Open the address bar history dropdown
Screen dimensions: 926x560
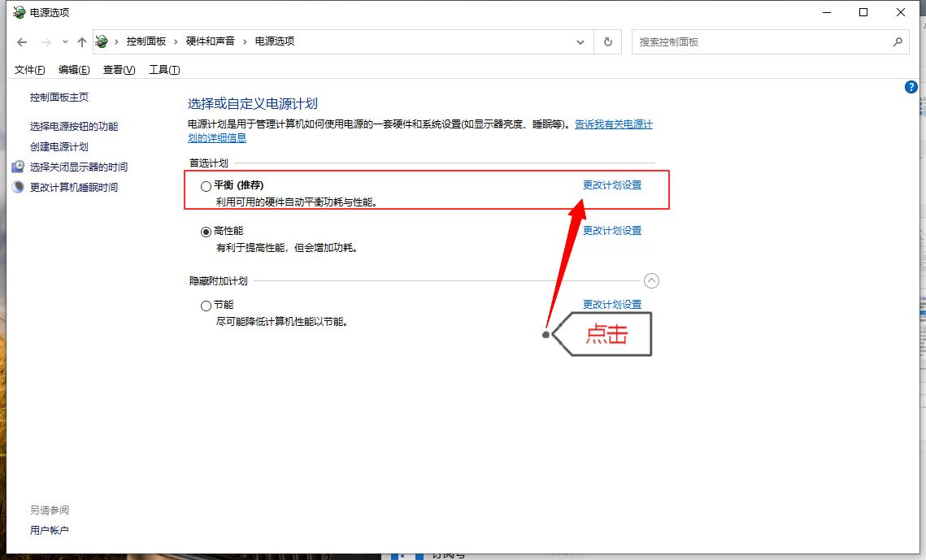point(580,41)
